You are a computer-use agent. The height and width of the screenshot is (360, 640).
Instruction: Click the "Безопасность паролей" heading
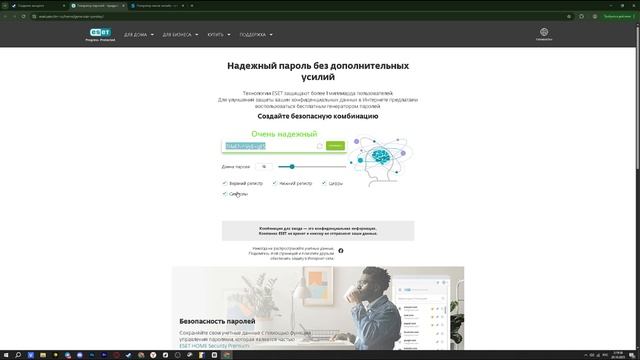217,321
